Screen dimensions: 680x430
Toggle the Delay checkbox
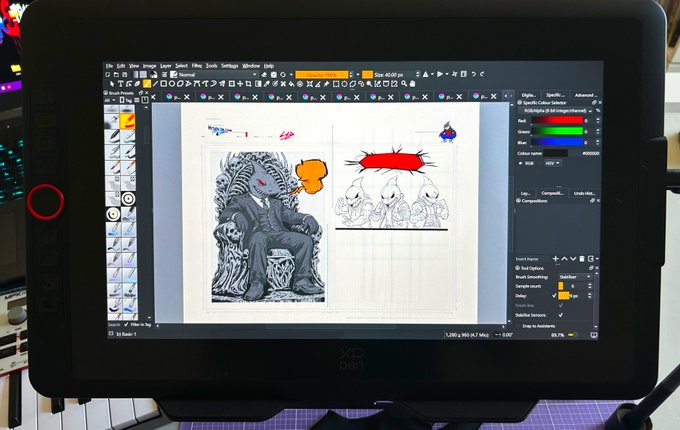554,296
